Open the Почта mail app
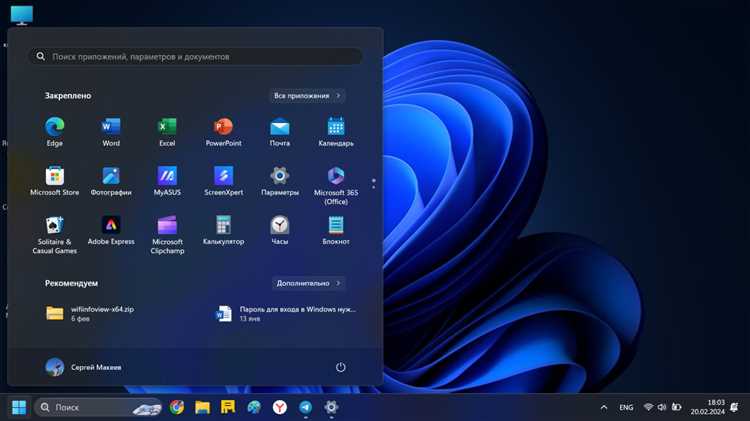 (280, 132)
